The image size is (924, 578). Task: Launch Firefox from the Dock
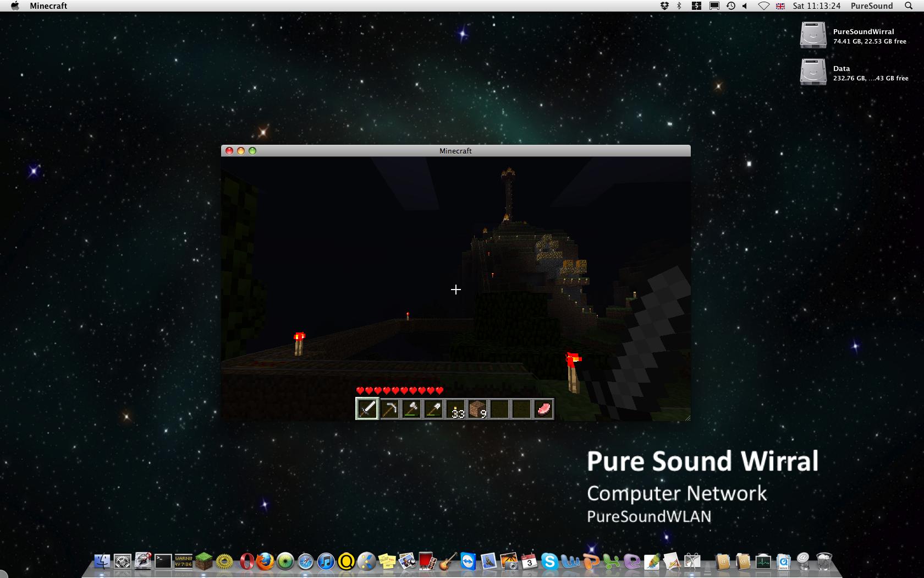point(265,561)
